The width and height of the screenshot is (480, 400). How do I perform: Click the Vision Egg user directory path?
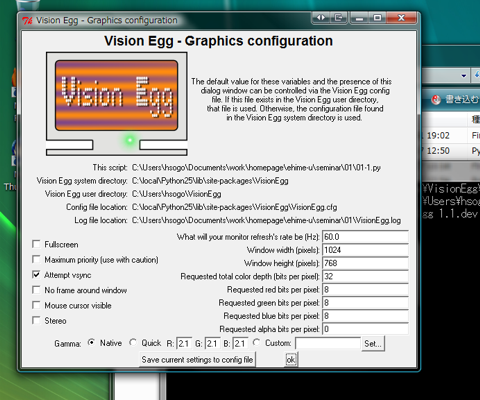(x=176, y=194)
